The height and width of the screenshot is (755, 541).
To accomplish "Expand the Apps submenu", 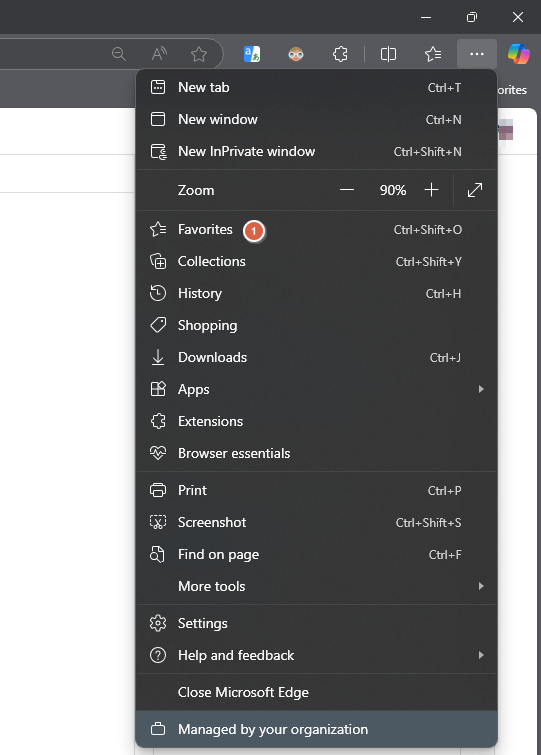I will coord(317,389).
